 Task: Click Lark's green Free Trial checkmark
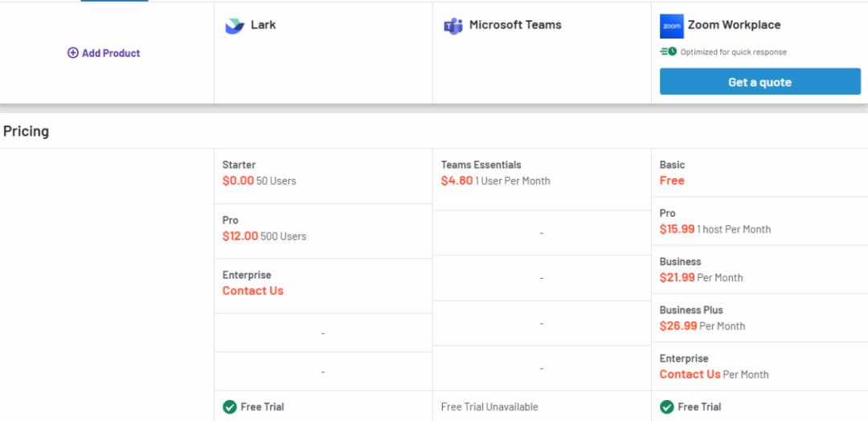230,407
